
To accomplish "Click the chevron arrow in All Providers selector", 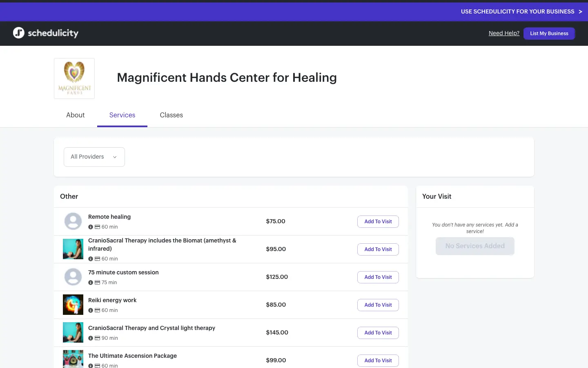I will pos(115,157).
